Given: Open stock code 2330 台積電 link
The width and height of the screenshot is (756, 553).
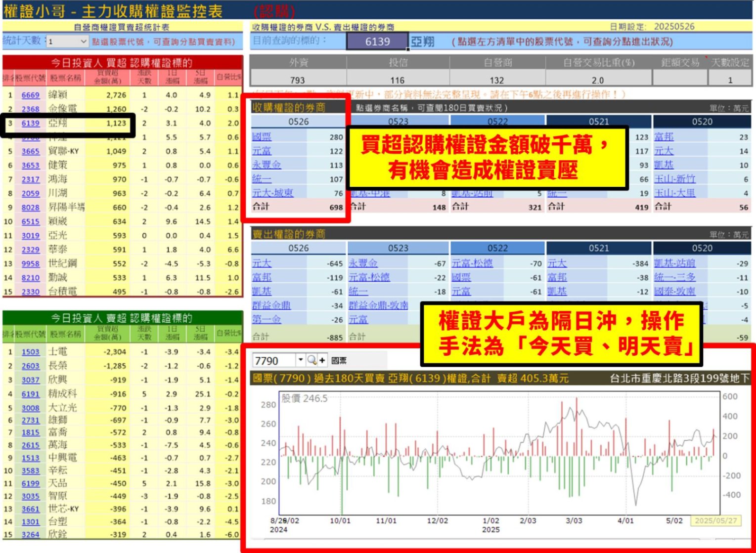Looking at the screenshot, I should [30, 292].
